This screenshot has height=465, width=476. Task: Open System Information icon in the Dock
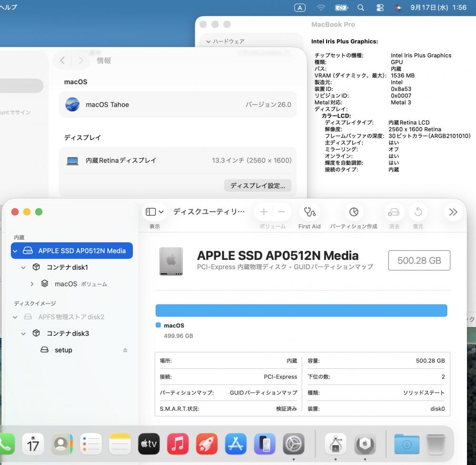365,444
